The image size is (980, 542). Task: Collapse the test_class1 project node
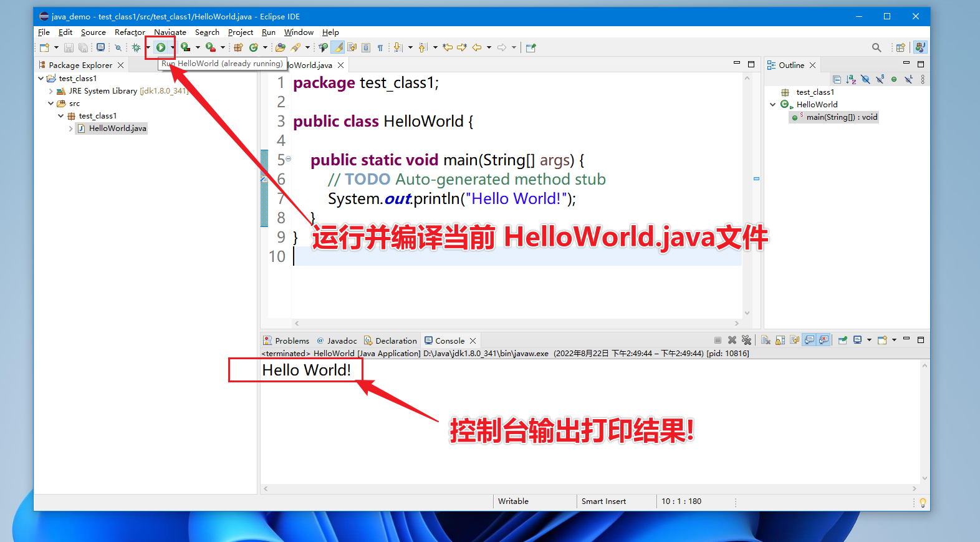[x=41, y=79]
